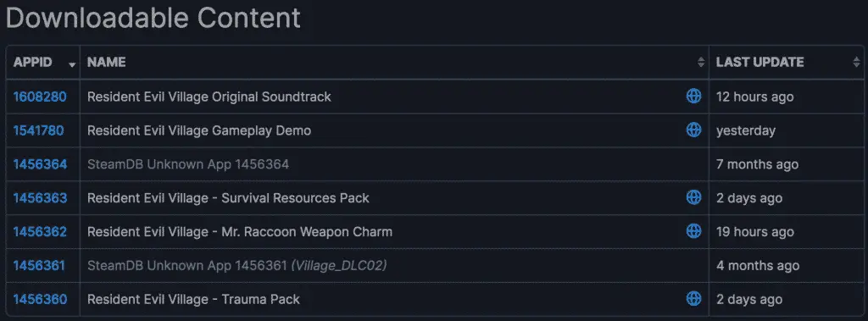Click the Resident Evil Village Trauma Pack name
The width and height of the screenshot is (868, 321).
[194, 300]
